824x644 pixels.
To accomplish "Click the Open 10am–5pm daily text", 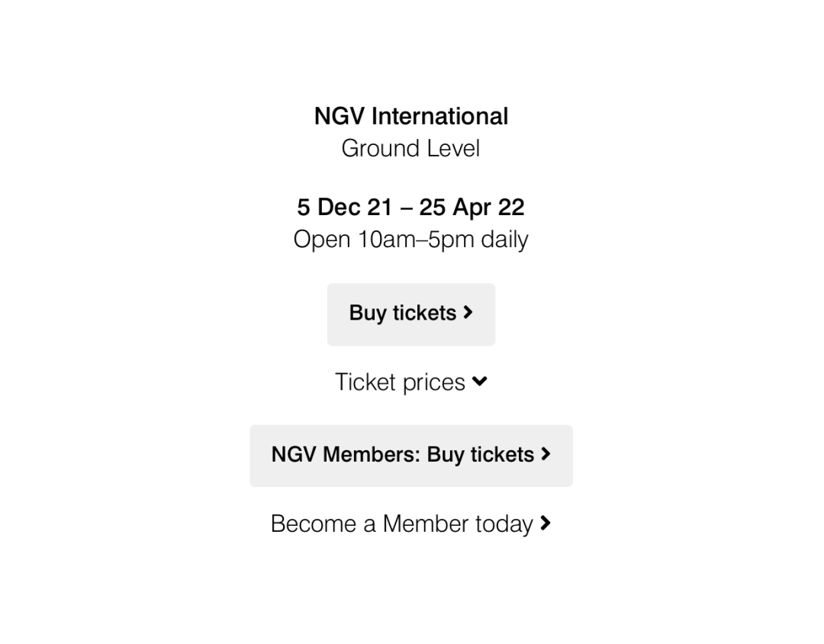I will 410,240.
